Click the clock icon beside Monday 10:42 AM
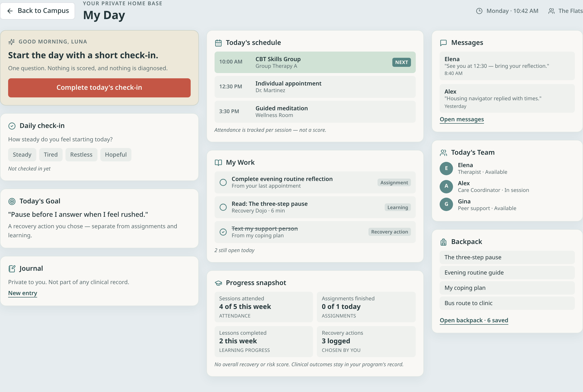This screenshot has height=392, width=583. pyautogui.click(x=479, y=11)
